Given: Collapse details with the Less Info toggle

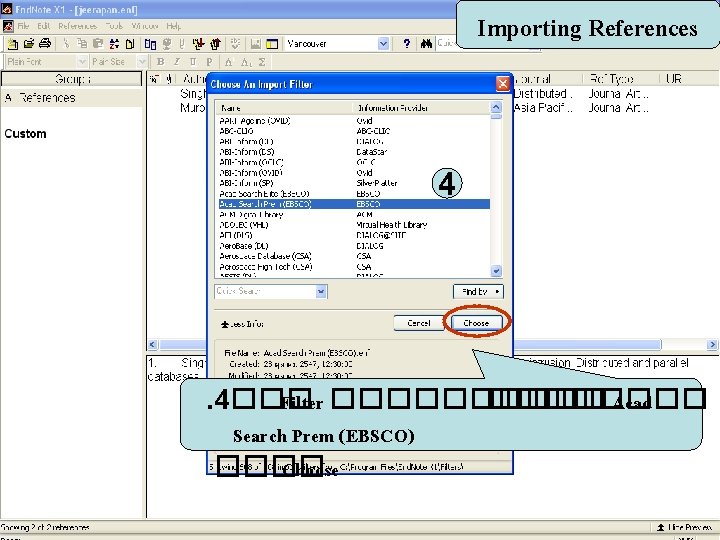Looking at the screenshot, I should [x=242, y=324].
